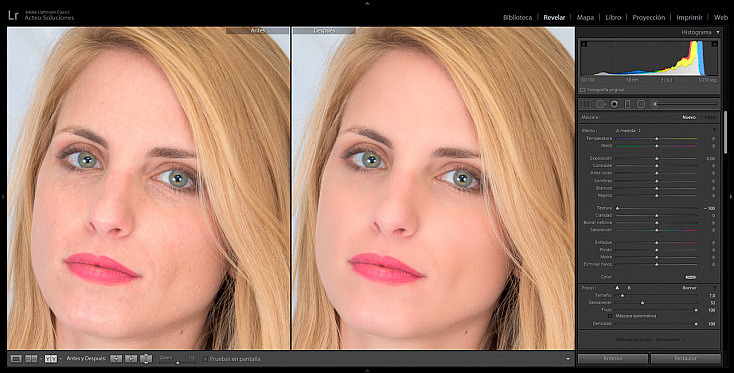This screenshot has height=373, width=734.
Task: Click the reference view icon in toolbar
Action: point(31,359)
